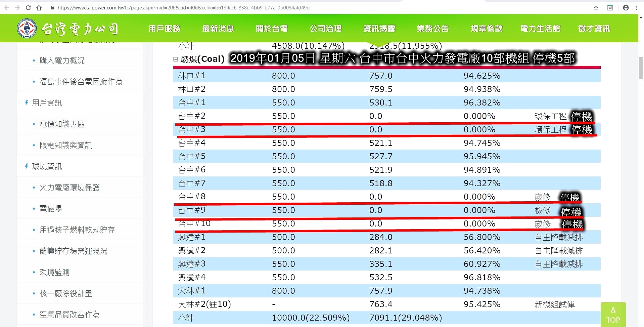Expand 環境資訊 sidebar section

pyautogui.click(x=47, y=166)
